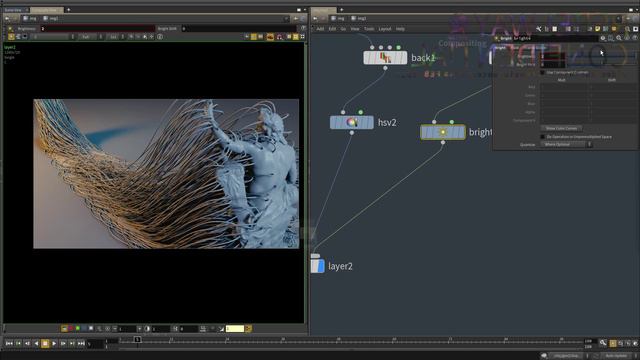Image resolution: width=640 pixels, height=360 pixels.
Task: Click the Bright Shift field above viewer
Action: click(x=238, y=29)
